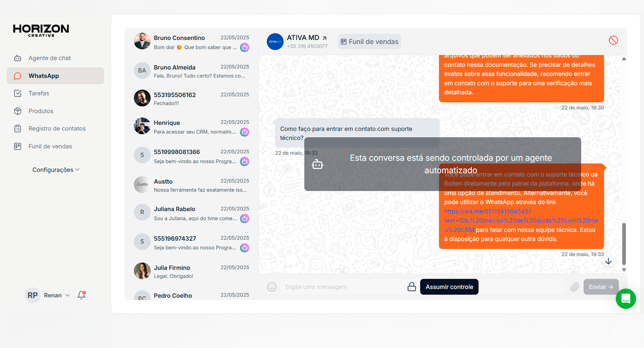Open Bruno Almeida conversation

click(192, 71)
